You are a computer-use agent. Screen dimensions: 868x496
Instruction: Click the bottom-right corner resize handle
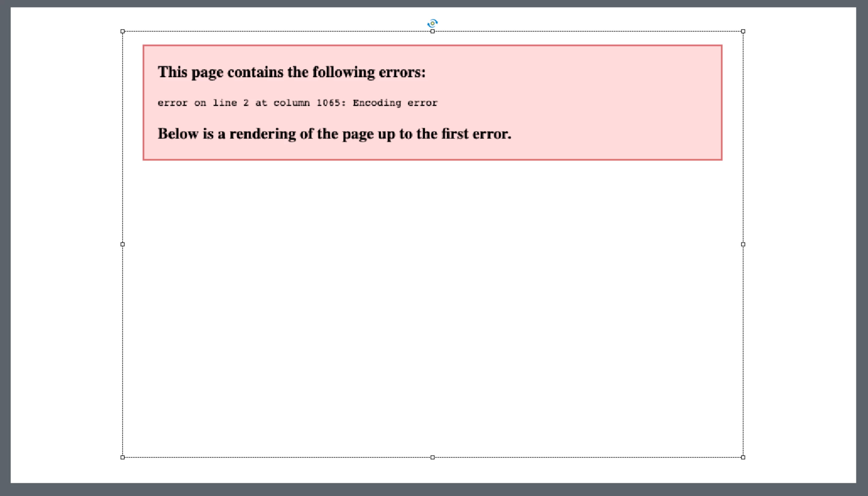(x=743, y=457)
